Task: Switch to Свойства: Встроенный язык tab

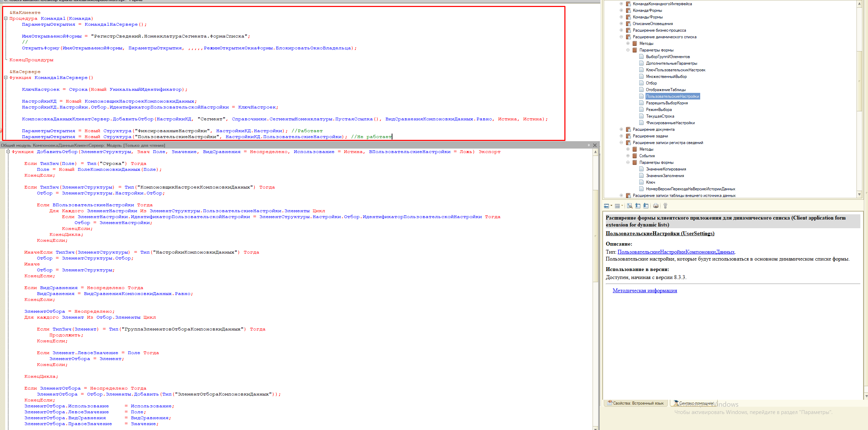Action: 635,403
